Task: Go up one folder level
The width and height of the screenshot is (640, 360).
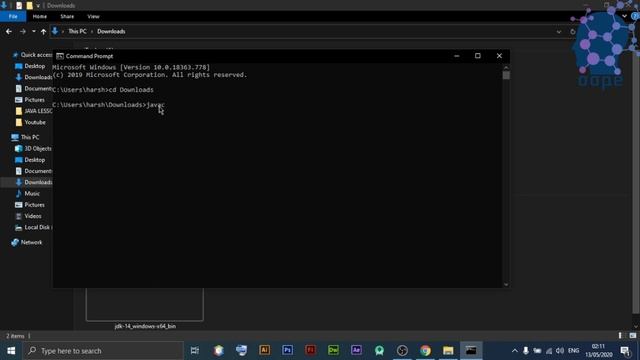Action: pos(43,31)
